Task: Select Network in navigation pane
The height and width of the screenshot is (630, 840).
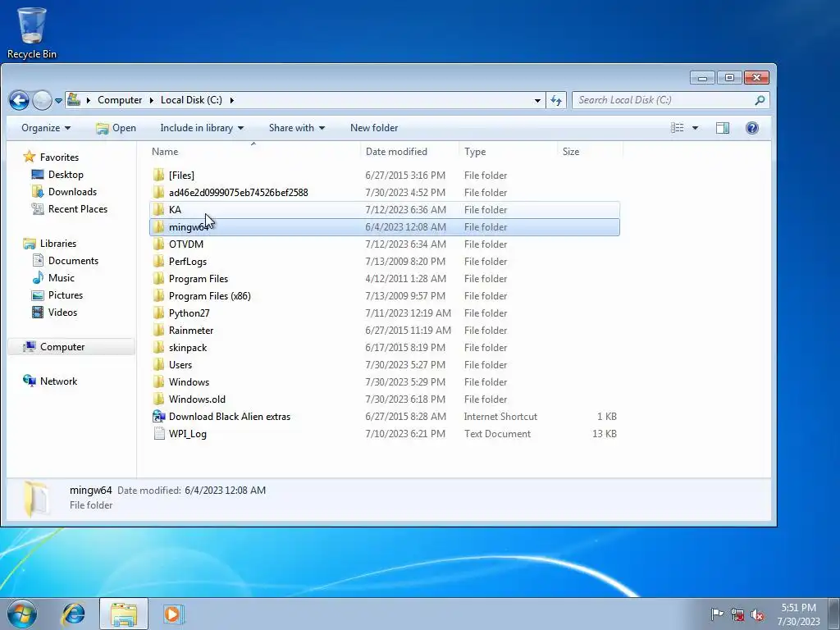Action: (58, 381)
